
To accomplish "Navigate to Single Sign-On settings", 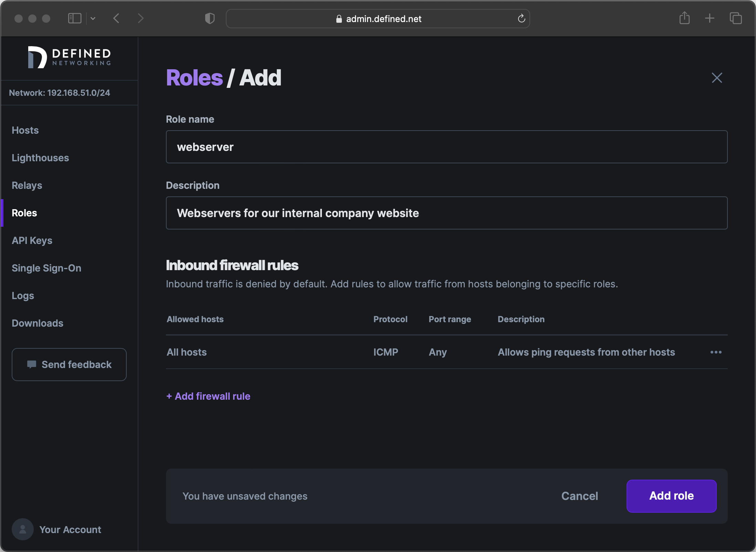I will click(46, 268).
